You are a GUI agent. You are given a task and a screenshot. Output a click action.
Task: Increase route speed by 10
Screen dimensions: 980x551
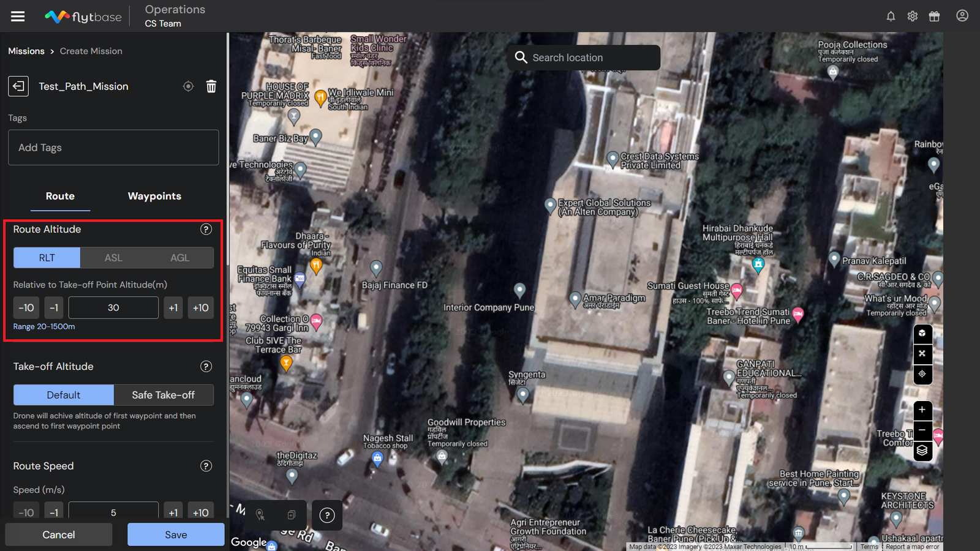[x=201, y=511]
